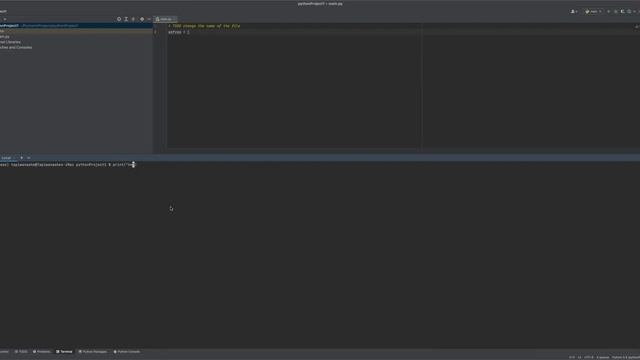Screen dimensions: 640x360
Task: Open the Terminal tool window tab
Action: (x=64, y=352)
